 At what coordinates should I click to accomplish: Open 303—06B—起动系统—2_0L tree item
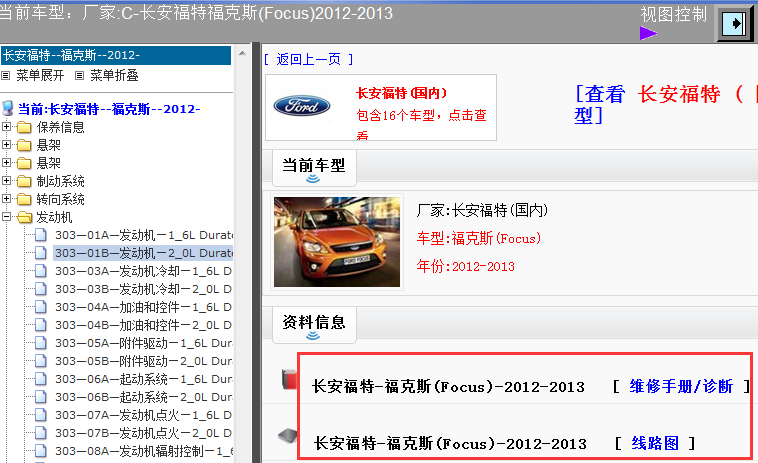click(x=144, y=397)
